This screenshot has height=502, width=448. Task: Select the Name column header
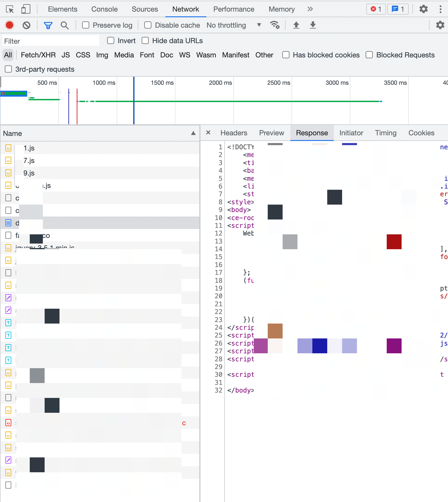pyautogui.click(x=100, y=133)
